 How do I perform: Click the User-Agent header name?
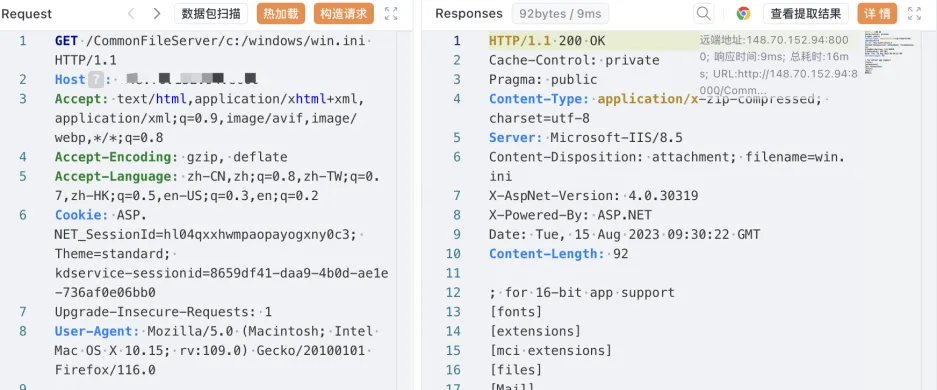pyautogui.click(x=97, y=331)
